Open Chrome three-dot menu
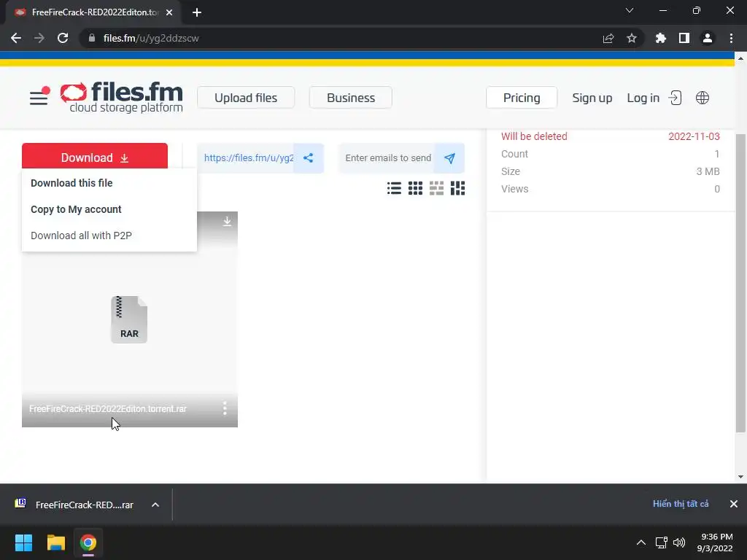The width and height of the screenshot is (747, 560). (731, 38)
